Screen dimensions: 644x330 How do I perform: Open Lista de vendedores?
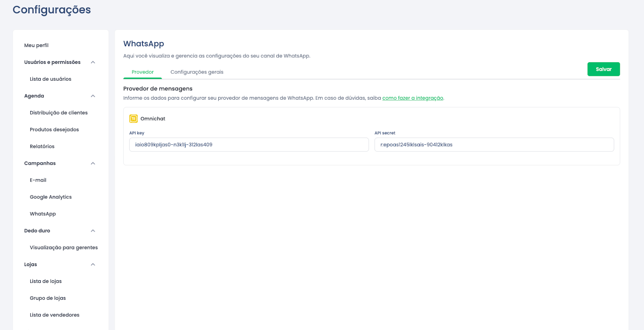[x=54, y=315]
